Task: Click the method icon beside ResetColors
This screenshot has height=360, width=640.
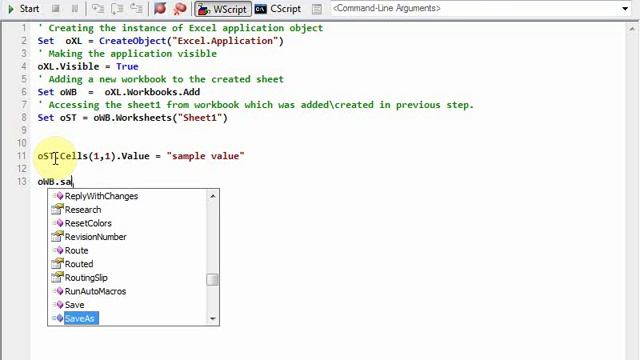Action: pyautogui.click(x=58, y=223)
